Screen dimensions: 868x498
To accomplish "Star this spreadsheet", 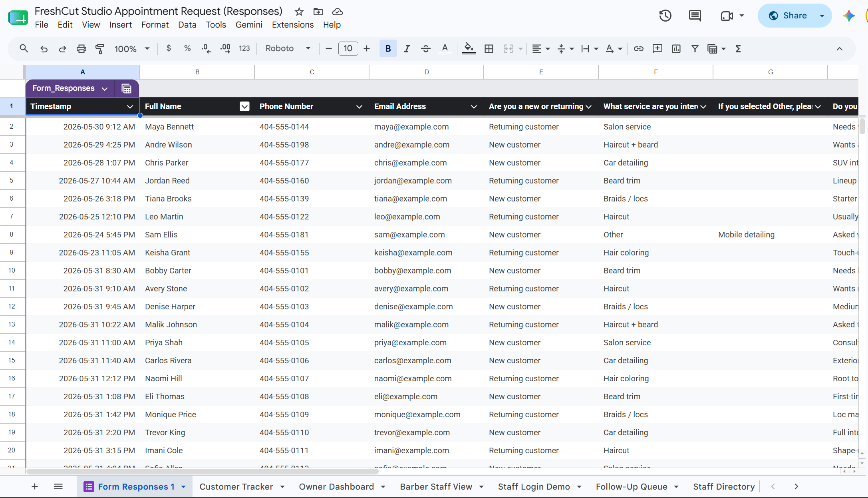I will click(299, 12).
